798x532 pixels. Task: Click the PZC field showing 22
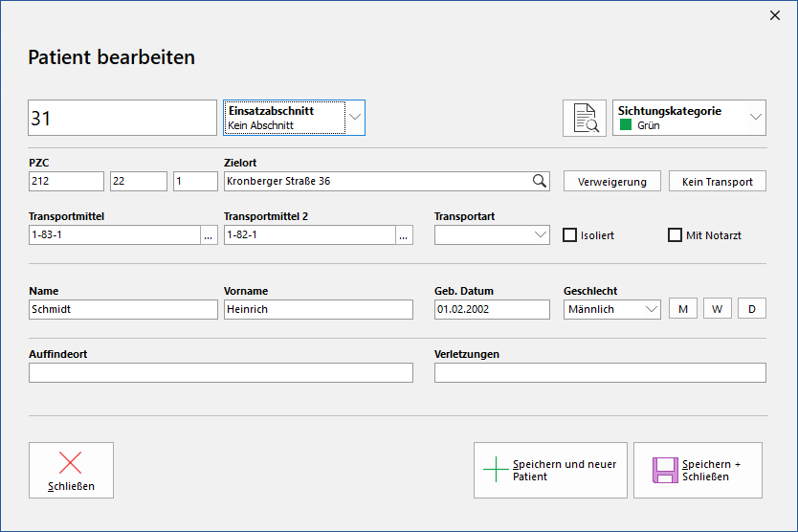click(x=139, y=181)
